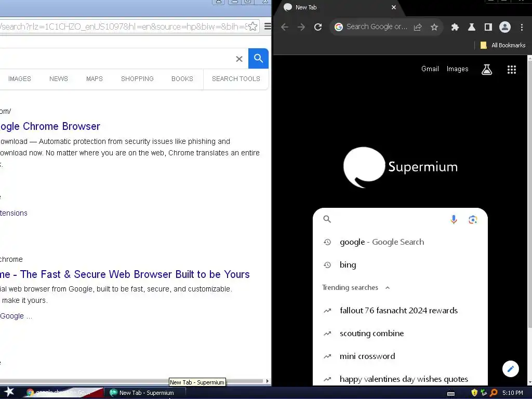
Task: Switch to New Tab - Supermium taskbar button
Action: pyautogui.click(x=145, y=393)
